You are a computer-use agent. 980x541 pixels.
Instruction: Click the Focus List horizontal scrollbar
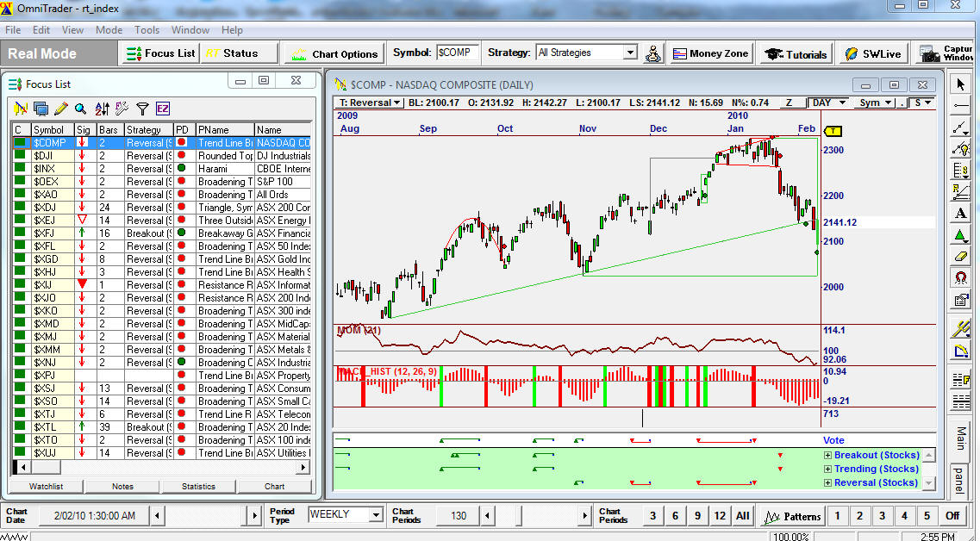pos(162,467)
